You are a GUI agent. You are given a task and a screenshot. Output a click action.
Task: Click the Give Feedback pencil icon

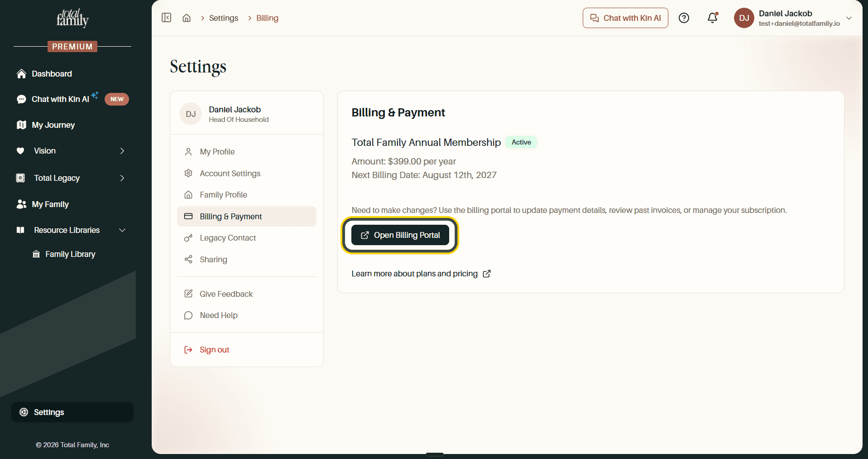point(188,294)
